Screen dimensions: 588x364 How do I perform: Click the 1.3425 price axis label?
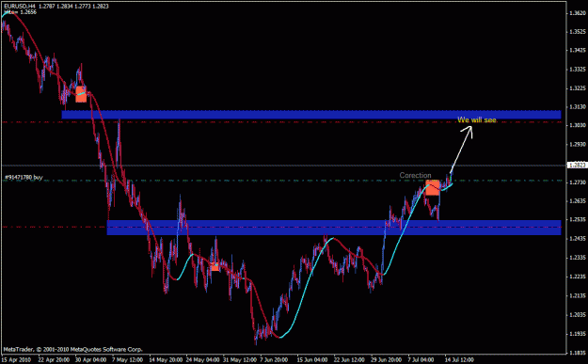pos(577,50)
